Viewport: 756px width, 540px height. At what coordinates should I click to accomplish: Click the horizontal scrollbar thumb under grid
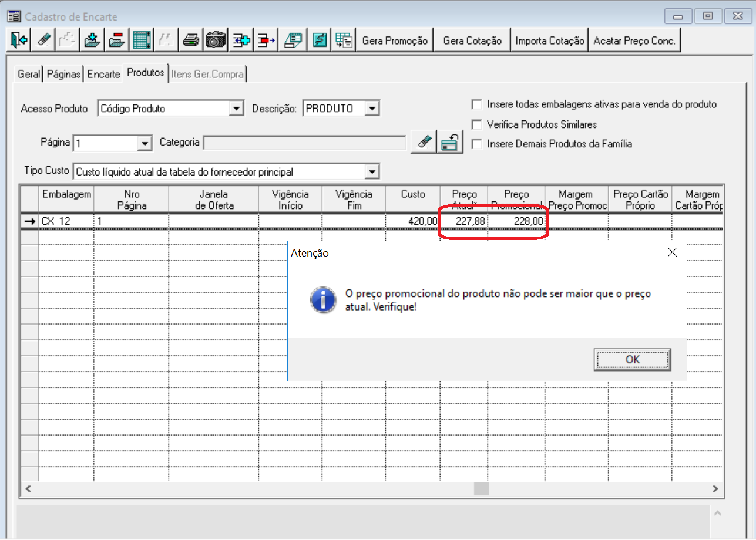(x=481, y=488)
